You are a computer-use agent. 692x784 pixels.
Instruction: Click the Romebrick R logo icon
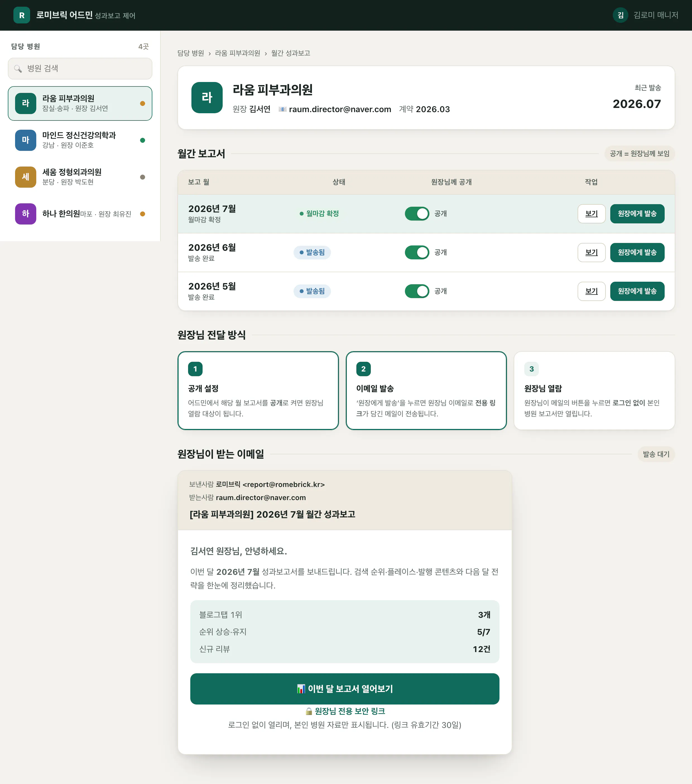(21, 15)
